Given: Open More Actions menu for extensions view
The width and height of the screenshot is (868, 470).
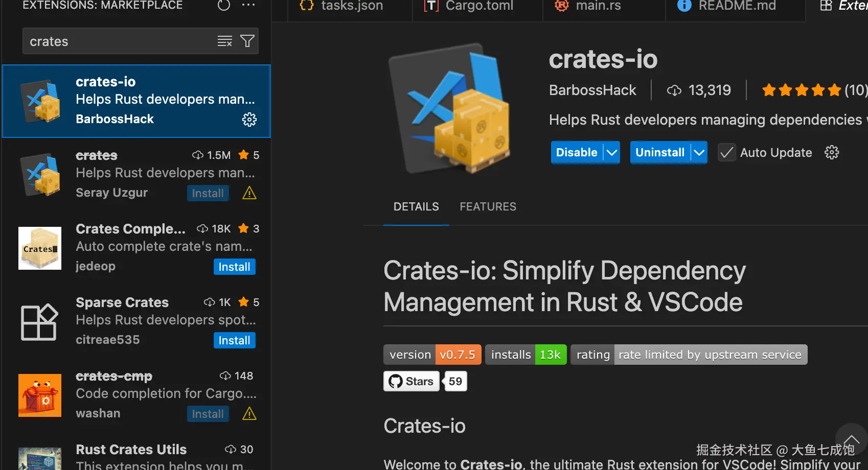Looking at the screenshot, I should tap(248, 6).
